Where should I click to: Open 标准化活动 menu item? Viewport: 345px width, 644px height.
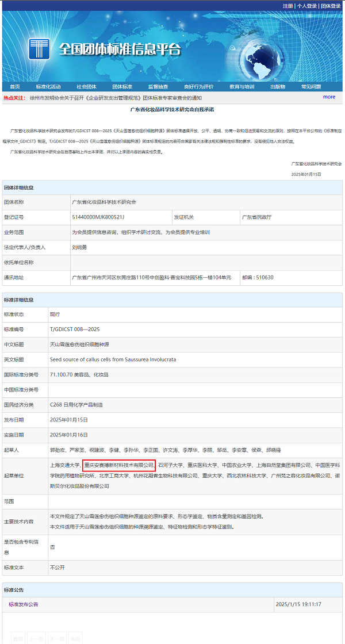pyautogui.click(x=48, y=87)
